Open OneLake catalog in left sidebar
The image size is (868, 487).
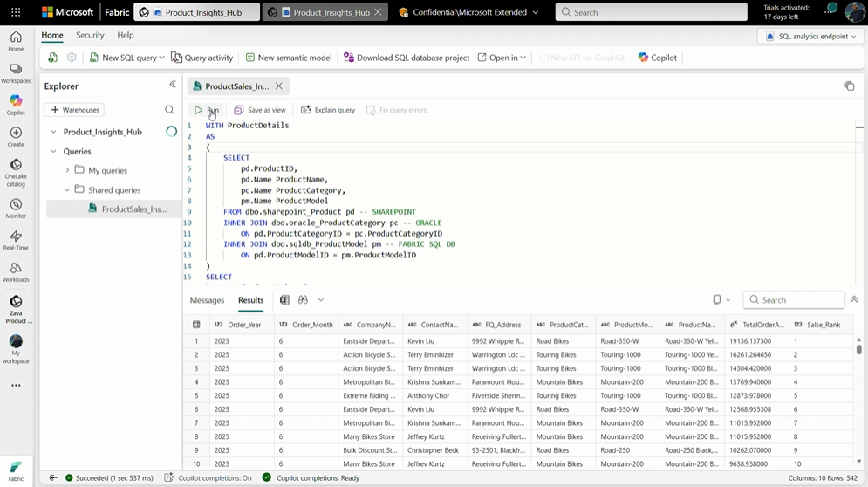pos(16,171)
